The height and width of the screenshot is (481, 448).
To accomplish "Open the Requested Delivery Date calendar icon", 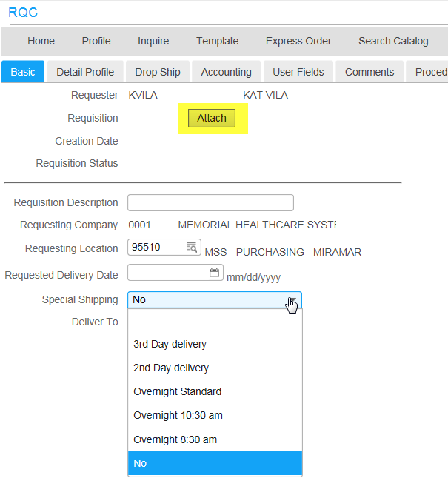I will pos(214,272).
